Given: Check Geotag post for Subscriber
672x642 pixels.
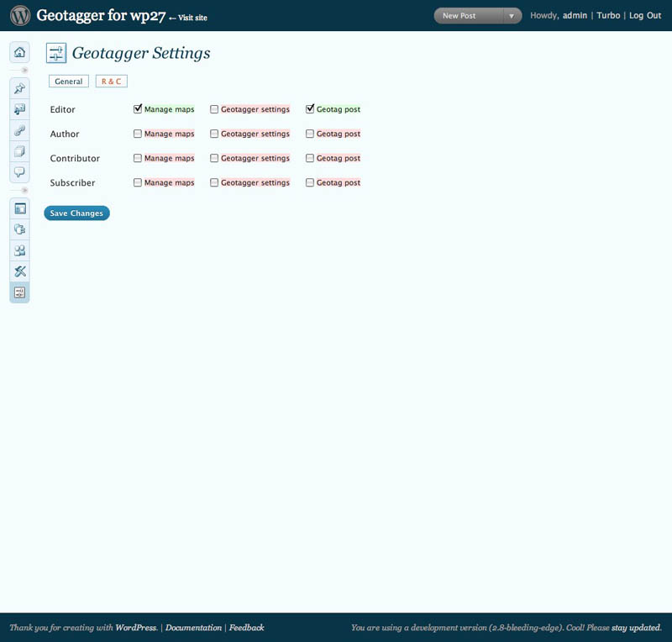Looking at the screenshot, I should point(309,182).
